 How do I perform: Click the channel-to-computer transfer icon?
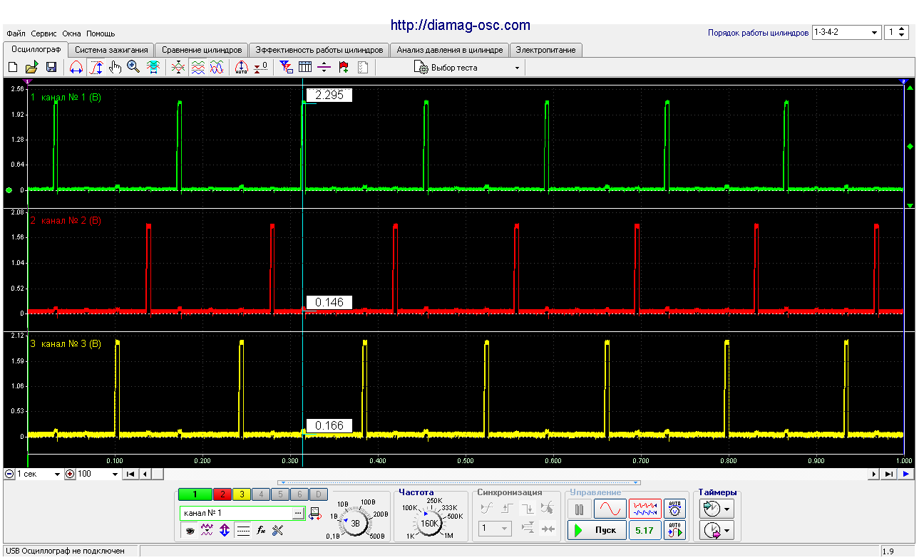coord(314,513)
